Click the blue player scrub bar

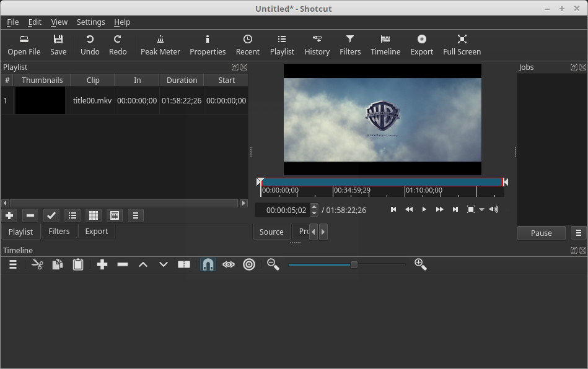[x=382, y=182]
